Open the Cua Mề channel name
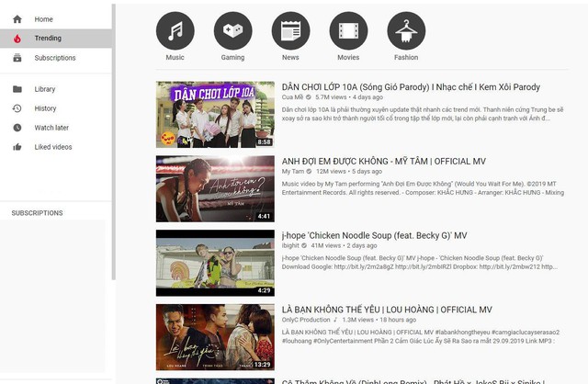Screen dimensions: 588x384 point(292,97)
